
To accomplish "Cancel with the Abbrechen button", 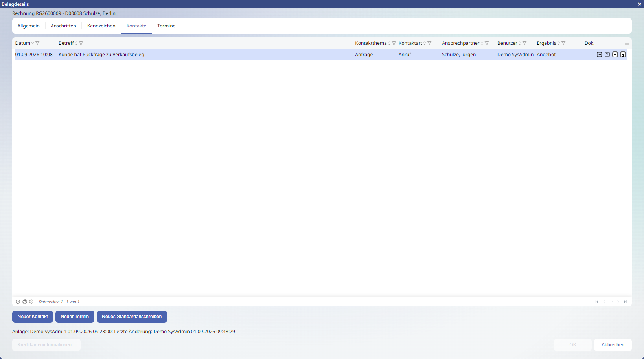I will (613, 345).
